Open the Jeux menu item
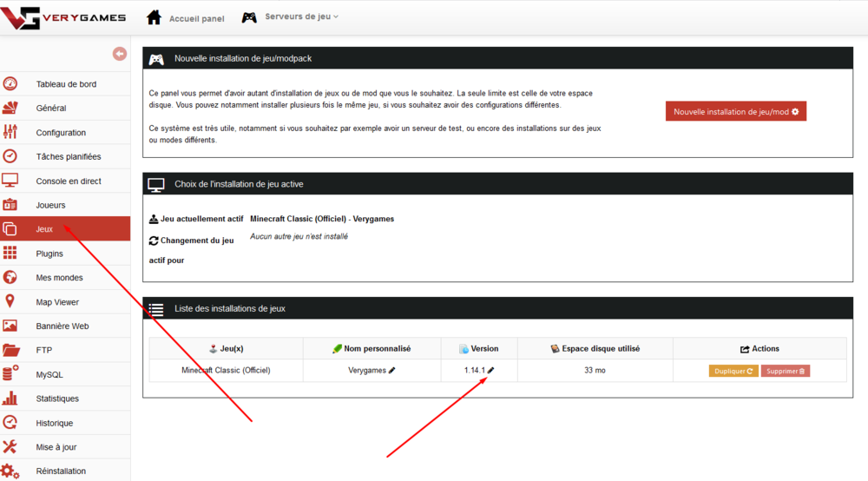 click(x=45, y=229)
